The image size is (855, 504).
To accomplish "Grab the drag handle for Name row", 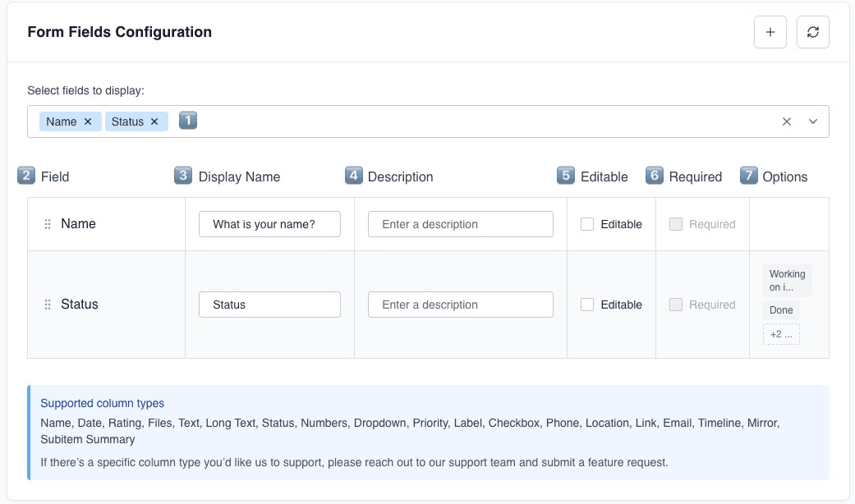I will coord(48,224).
